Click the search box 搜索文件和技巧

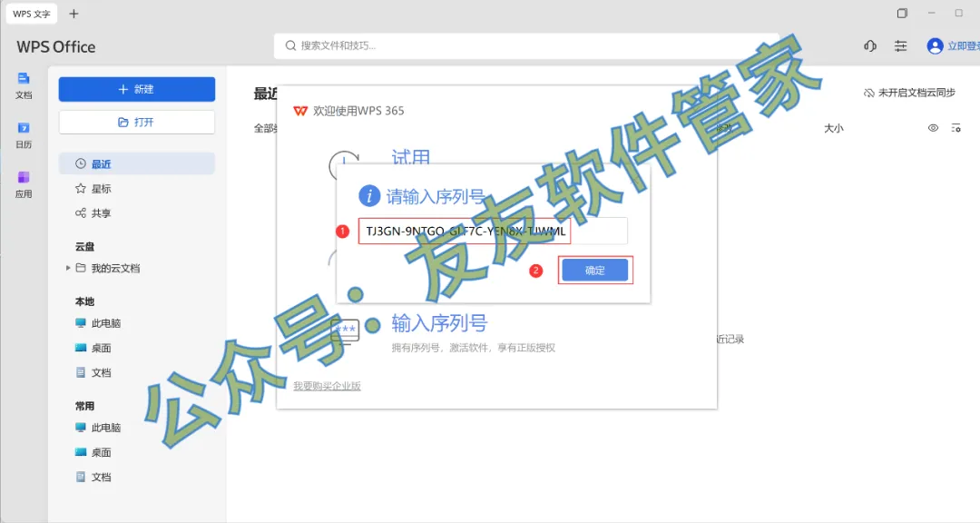[526, 45]
